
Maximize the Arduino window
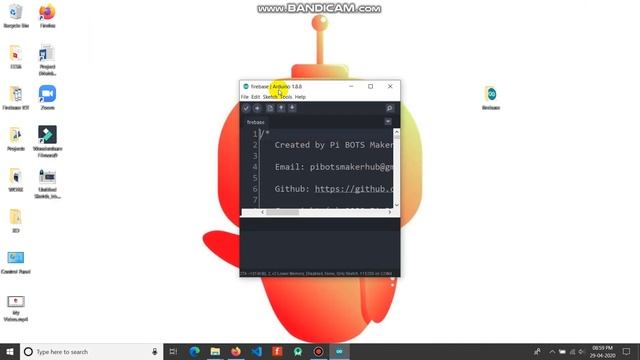[x=371, y=87]
